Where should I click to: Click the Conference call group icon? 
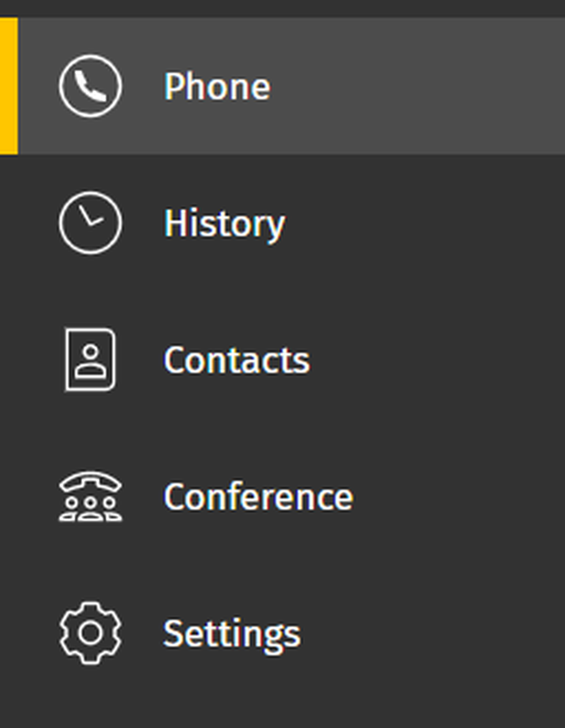click(x=90, y=497)
